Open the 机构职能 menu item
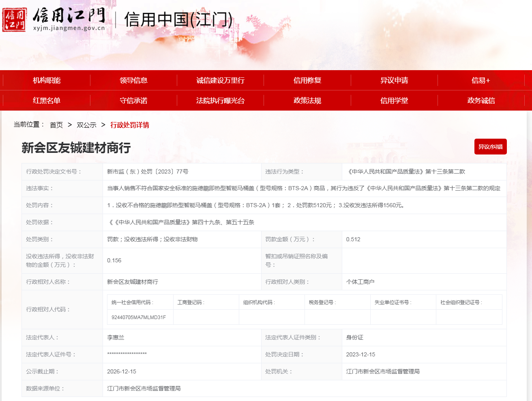The width and height of the screenshot is (532, 401). pyautogui.click(x=47, y=80)
